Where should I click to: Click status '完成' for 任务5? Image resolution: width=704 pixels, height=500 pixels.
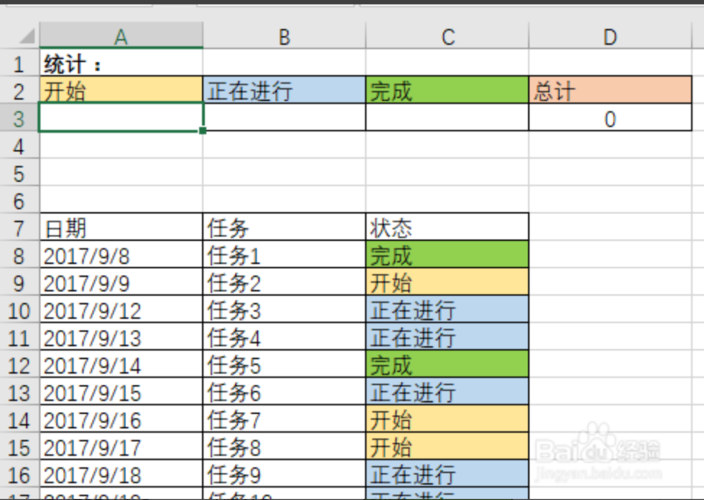(448, 365)
